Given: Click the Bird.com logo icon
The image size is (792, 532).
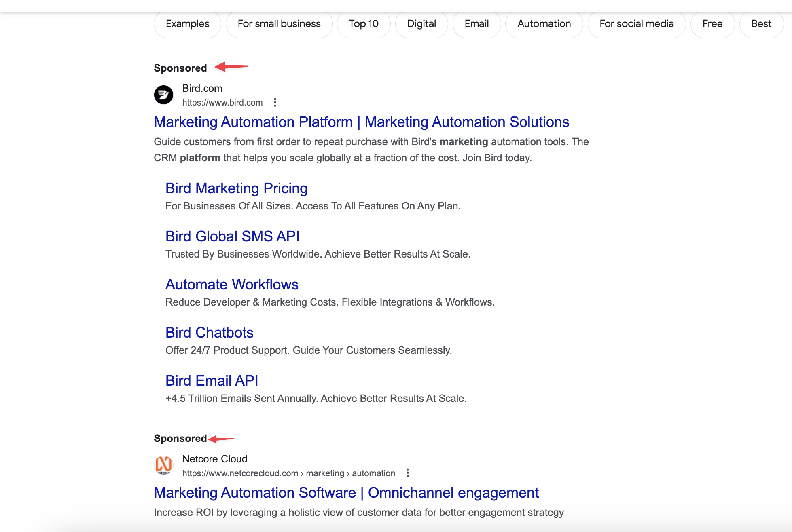Looking at the screenshot, I should pyautogui.click(x=163, y=95).
